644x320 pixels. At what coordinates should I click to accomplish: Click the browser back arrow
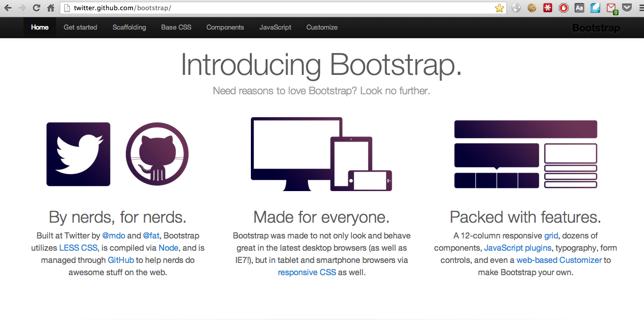[x=8, y=8]
